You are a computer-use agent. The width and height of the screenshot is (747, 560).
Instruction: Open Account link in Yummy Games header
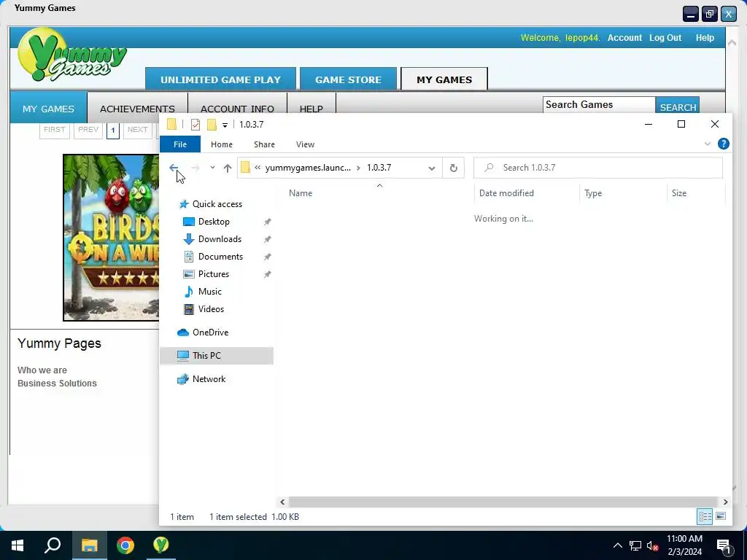624,38
